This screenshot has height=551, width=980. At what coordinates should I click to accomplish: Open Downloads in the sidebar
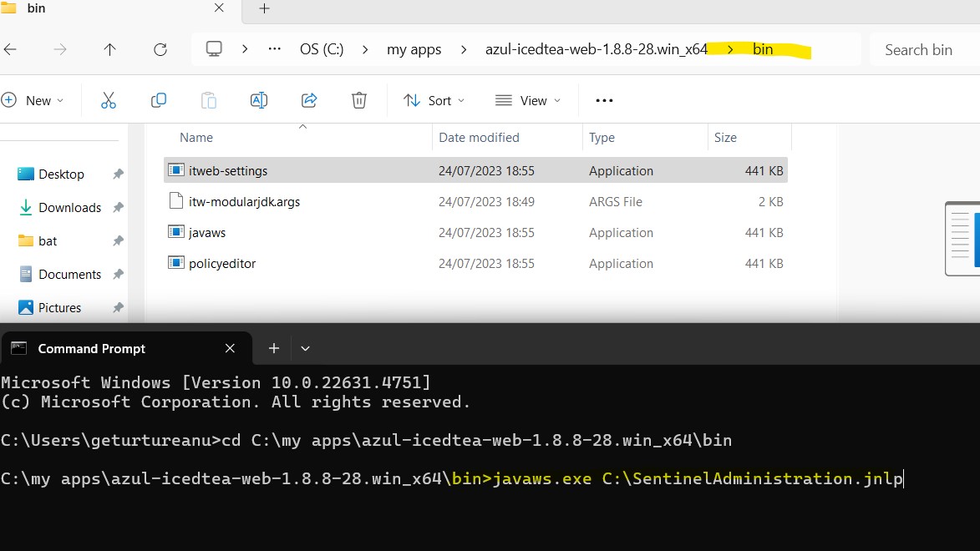click(x=69, y=207)
